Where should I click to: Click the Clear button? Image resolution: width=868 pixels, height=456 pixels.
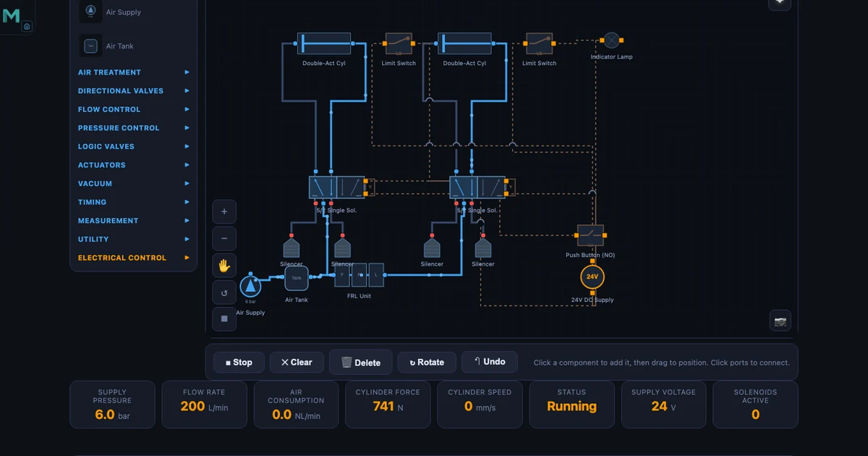pos(297,363)
